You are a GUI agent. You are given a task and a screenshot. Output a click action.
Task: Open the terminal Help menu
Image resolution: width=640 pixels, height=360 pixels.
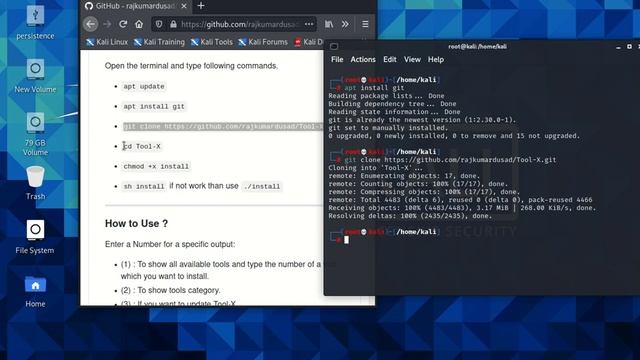point(436,60)
